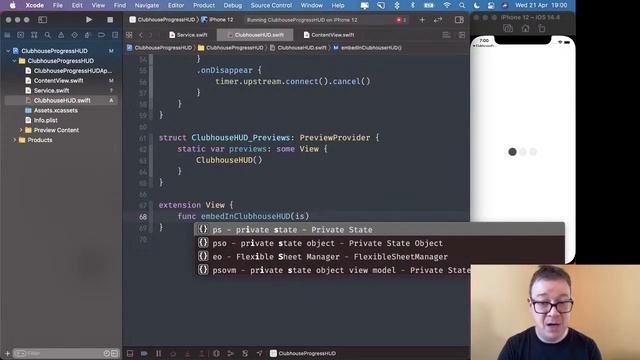Pause program execution
The height and width of the screenshot is (360, 640).
158,353
